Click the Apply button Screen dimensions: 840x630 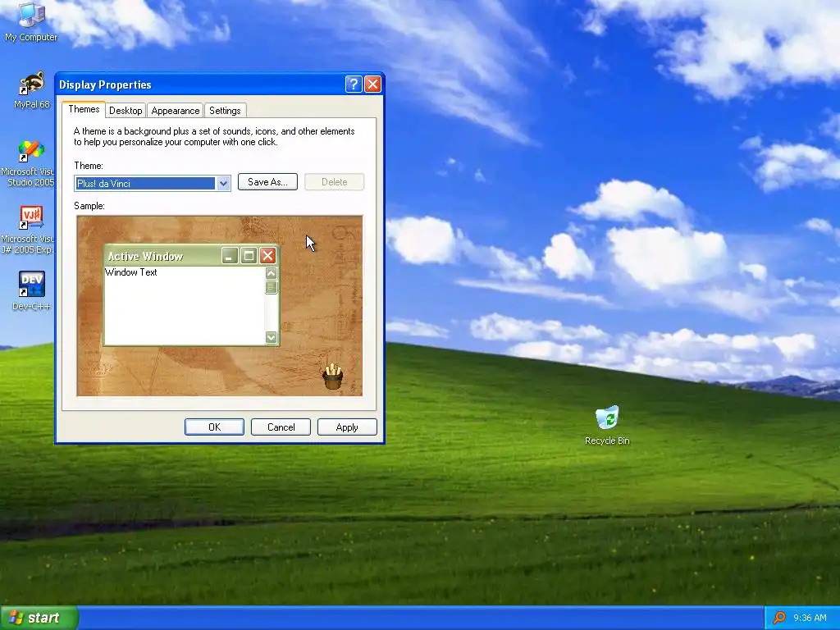[347, 427]
